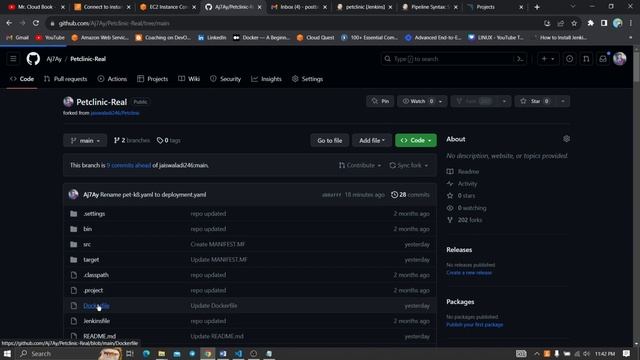Expand the Watch dropdown arrow
This screenshot has width=640, height=360.
pyautogui.click(x=440, y=101)
